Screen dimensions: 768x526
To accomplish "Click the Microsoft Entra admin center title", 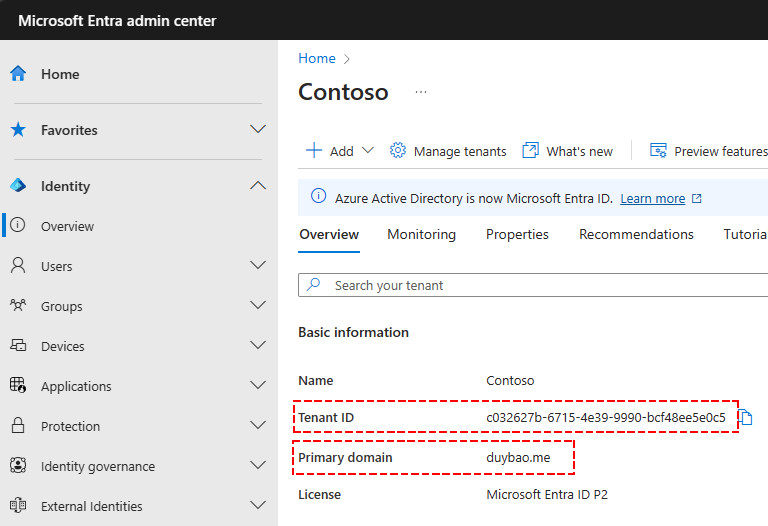I will tap(117, 21).
